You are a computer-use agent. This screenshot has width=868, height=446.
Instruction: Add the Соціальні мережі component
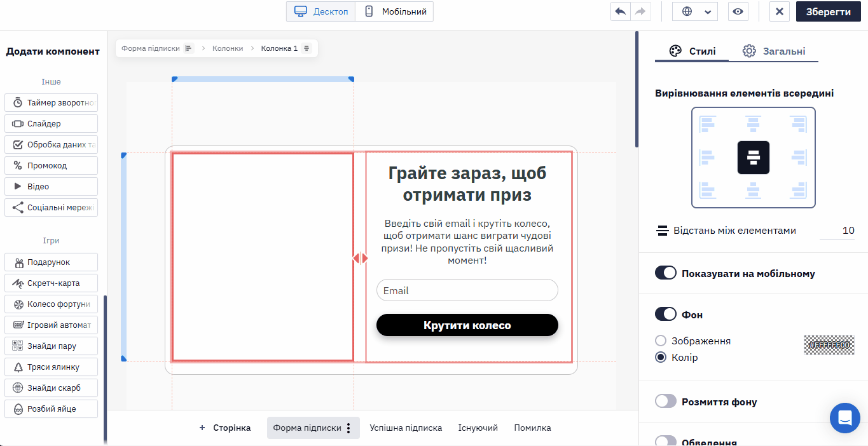point(51,207)
